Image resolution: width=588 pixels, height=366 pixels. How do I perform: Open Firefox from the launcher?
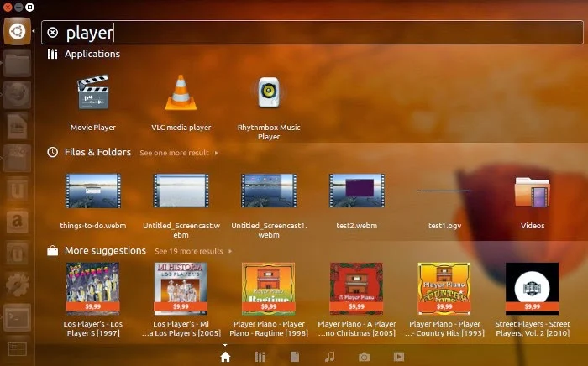tap(18, 95)
